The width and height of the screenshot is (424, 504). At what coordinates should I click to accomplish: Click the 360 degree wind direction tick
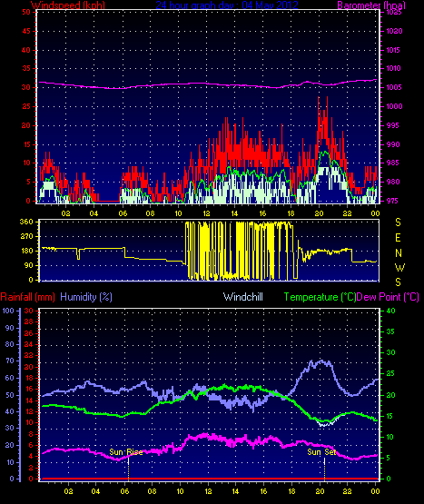tap(26, 222)
